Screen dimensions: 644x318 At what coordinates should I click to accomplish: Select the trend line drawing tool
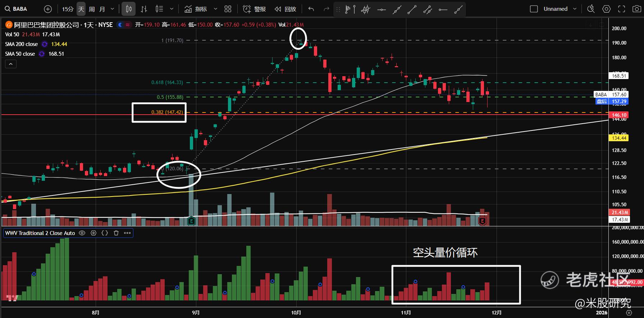(x=412, y=9)
